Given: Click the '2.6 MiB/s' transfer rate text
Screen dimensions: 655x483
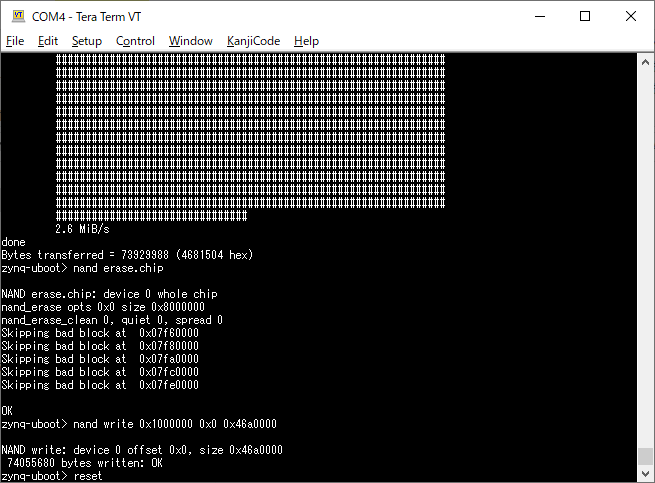Looking at the screenshot, I should [82, 229].
